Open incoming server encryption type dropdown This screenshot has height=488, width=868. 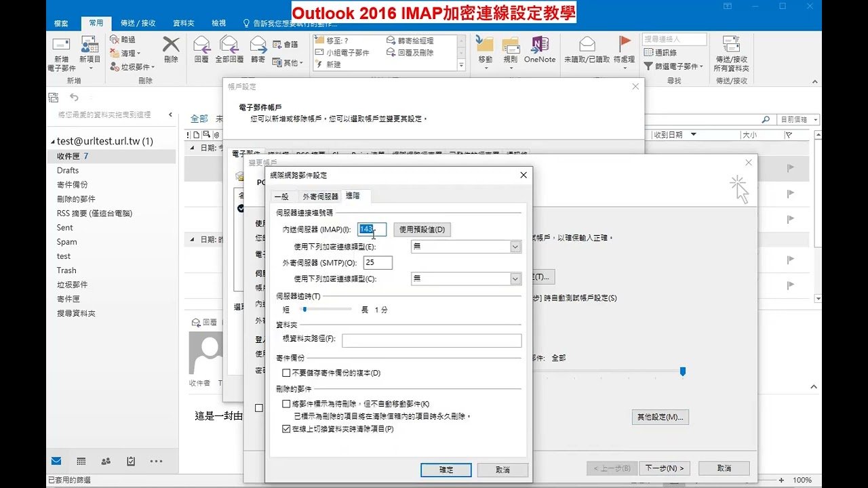click(x=515, y=247)
